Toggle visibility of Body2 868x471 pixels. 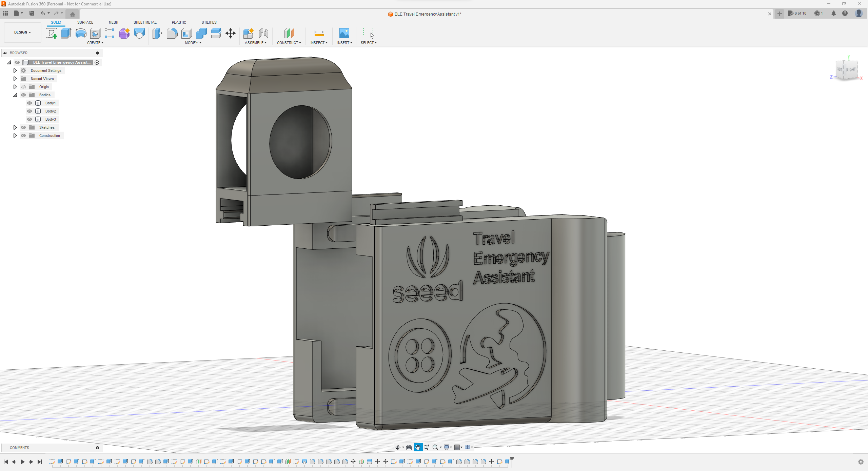click(x=29, y=111)
